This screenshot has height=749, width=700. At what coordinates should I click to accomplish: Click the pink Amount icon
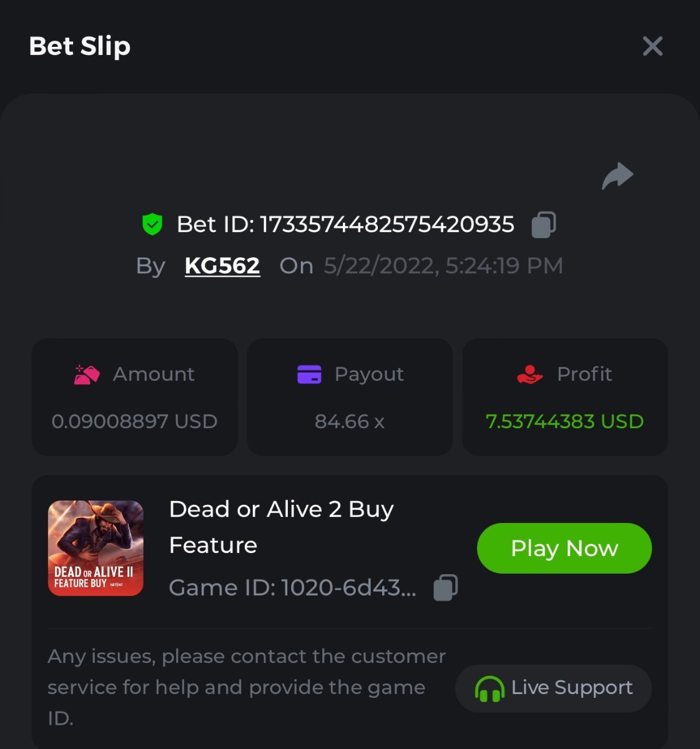87,374
